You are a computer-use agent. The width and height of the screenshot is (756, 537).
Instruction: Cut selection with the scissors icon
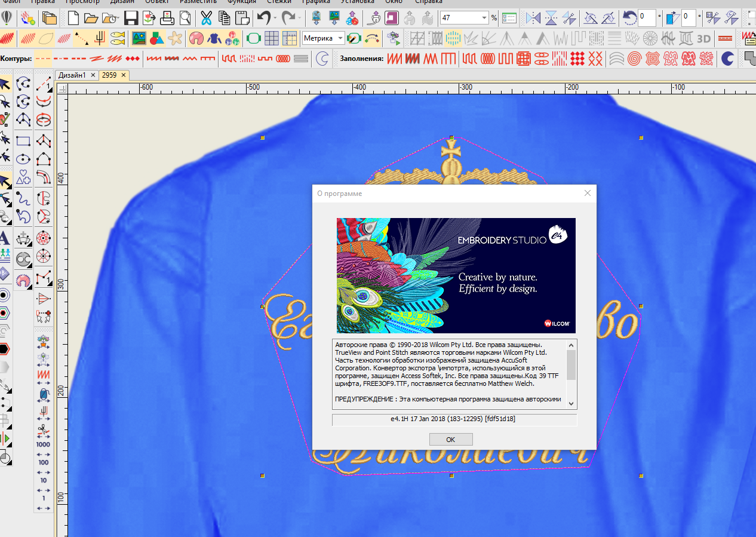click(x=207, y=18)
